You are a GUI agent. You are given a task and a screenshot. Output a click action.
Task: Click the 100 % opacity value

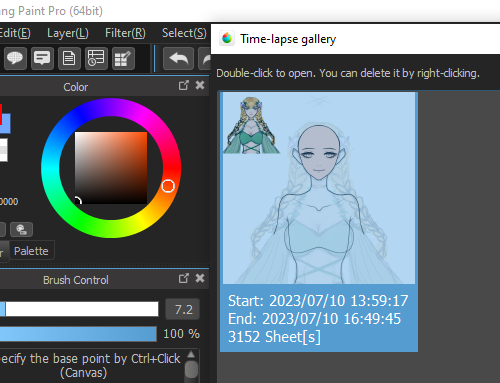pos(181,334)
